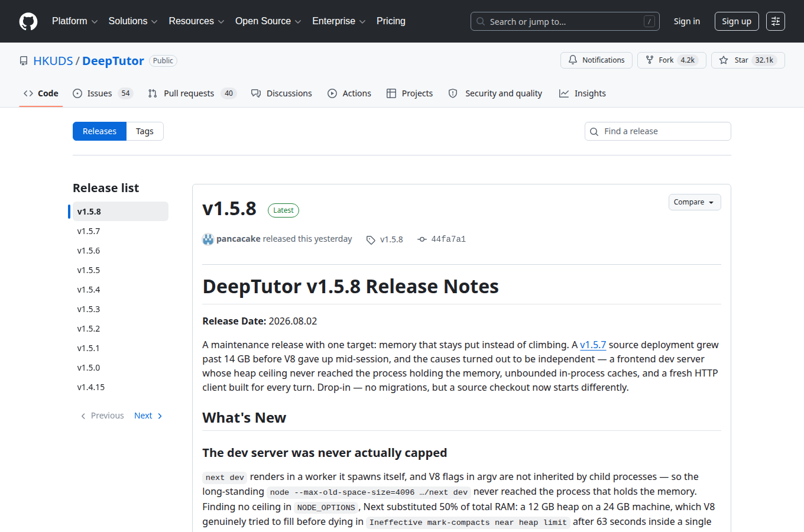The height and width of the screenshot is (532, 804).
Task: Open the v1.5.8 release title
Action: [229, 209]
